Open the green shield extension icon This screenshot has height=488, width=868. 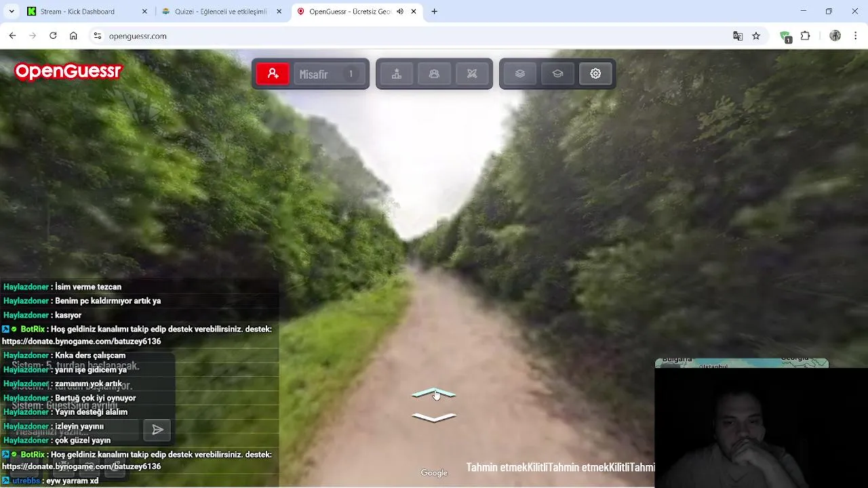pyautogui.click(x=785, y=37)
